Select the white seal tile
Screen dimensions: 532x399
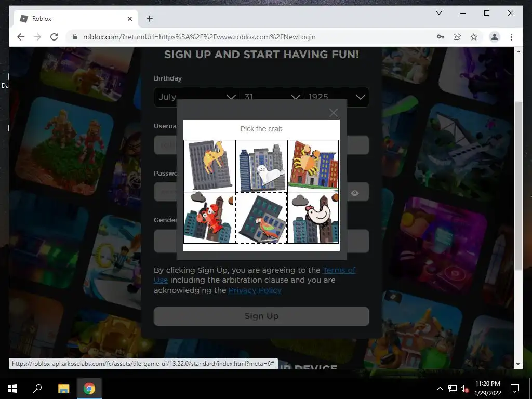tap(262, 166)
